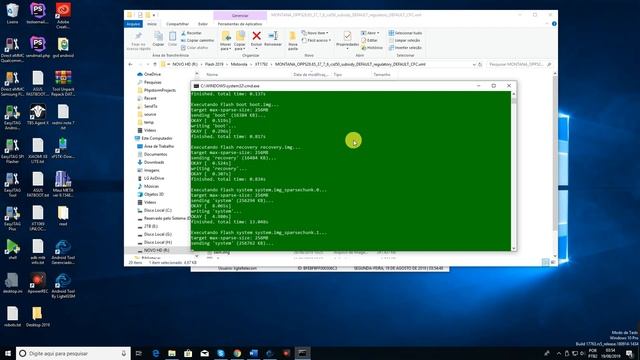Click cmd window scrollbar down arrow
The image size is (640, 360).
(x=513, y=248)
